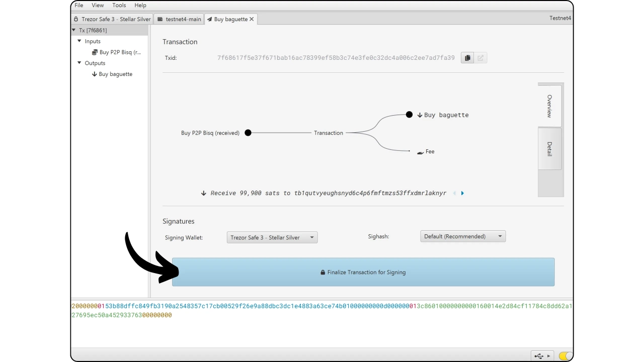The height and width of the screenshot is (362, 644).
Task: Collapse the Outputs tree node
Action: 79,63
